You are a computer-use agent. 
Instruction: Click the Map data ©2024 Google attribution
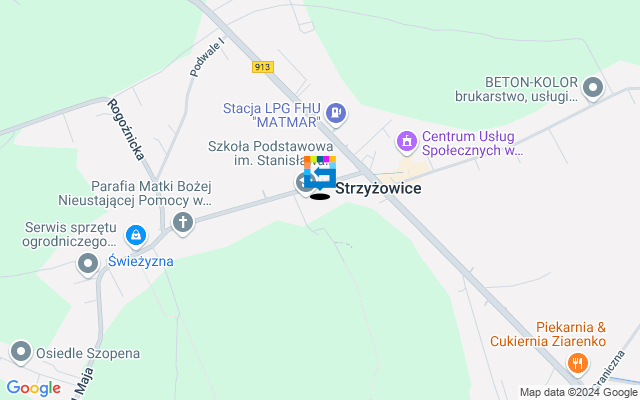[x=579, y=393]
